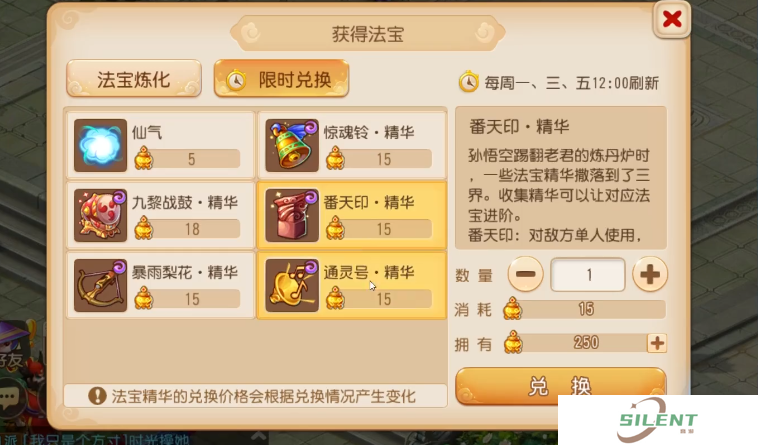Click the quantity input field showing 1
The width and height of the screenshot is (758, 445).
588,275
